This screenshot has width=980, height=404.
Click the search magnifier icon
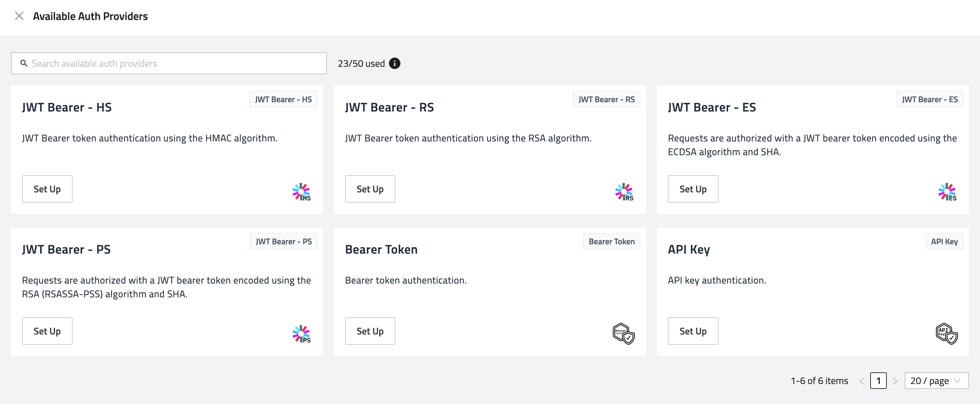point(24,63)
